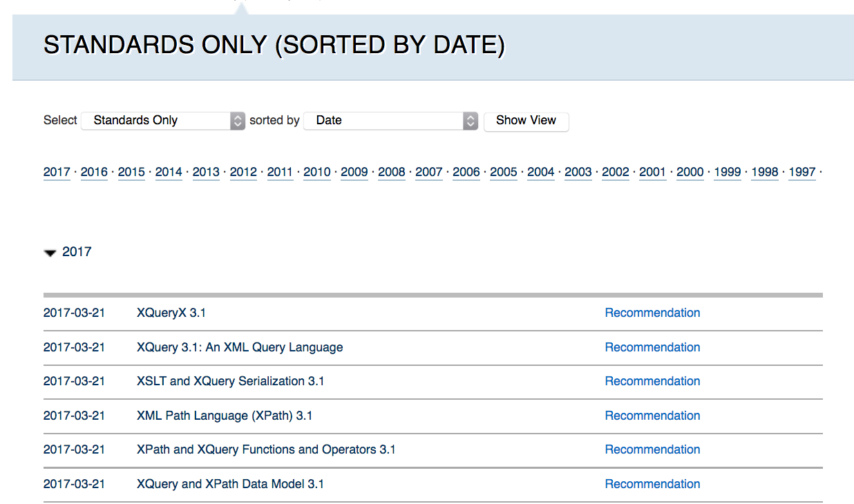Jump to the 1997 year link
854x504 pixels.
[801, 172]
